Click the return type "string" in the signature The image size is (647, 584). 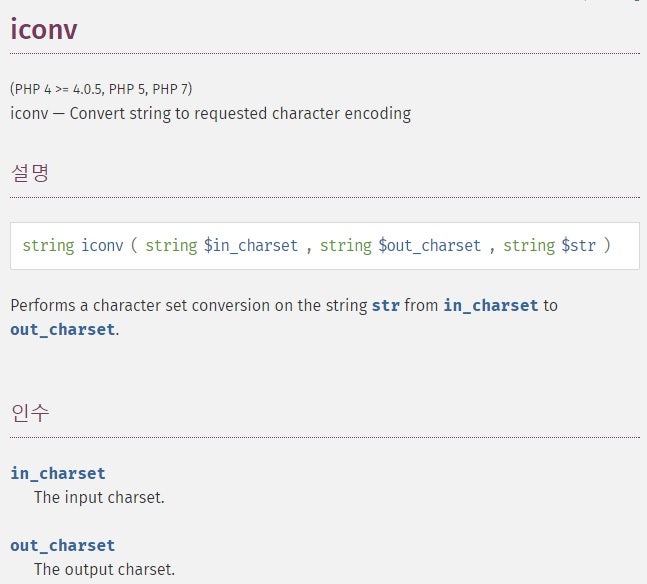tap(48, 245)
